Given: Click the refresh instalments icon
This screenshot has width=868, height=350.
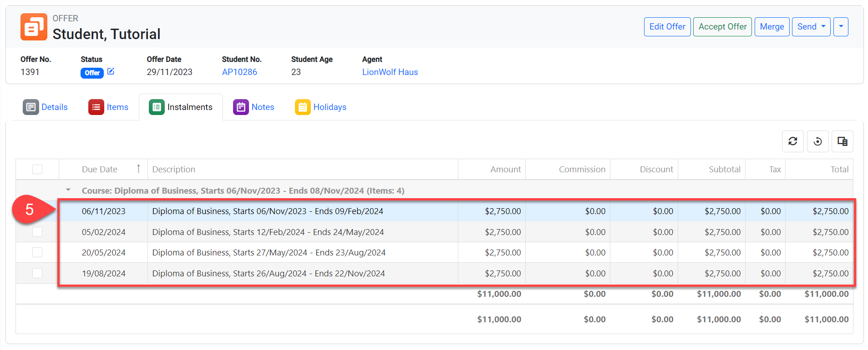Looking at the screenshot, I should tap(792, 141).
